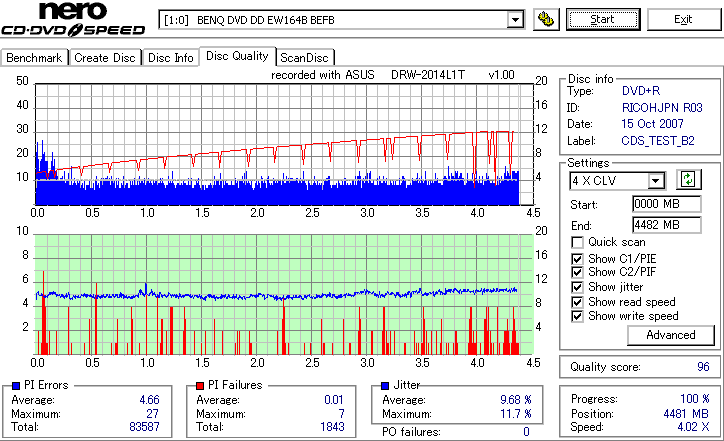
Task: Select the Disc Quality tab
Action: pos(237,56)
